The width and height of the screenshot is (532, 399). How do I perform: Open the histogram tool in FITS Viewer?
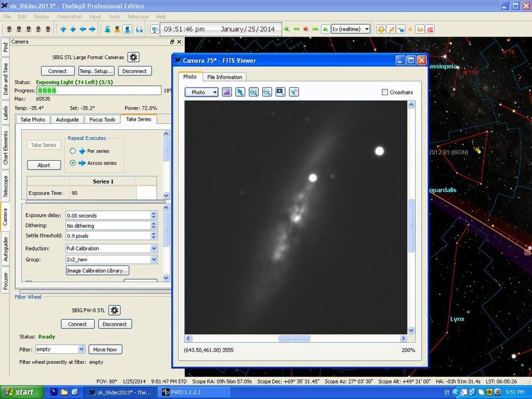(x=227, y=92)
